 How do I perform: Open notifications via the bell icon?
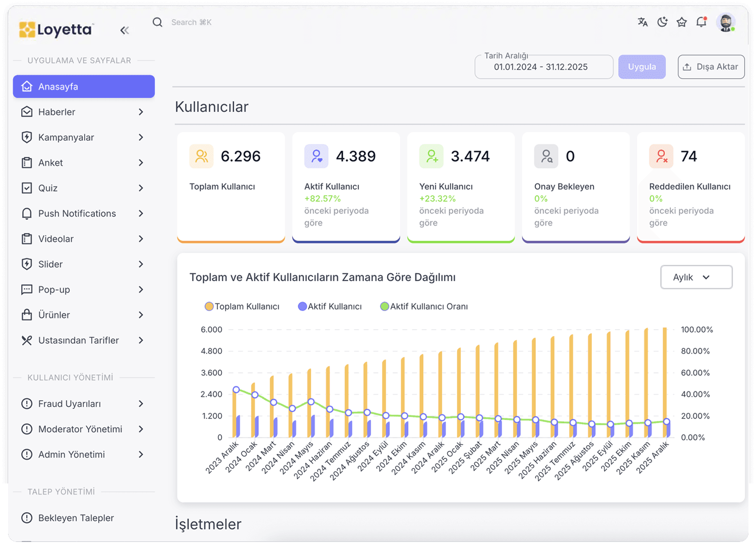pos(701,22)
